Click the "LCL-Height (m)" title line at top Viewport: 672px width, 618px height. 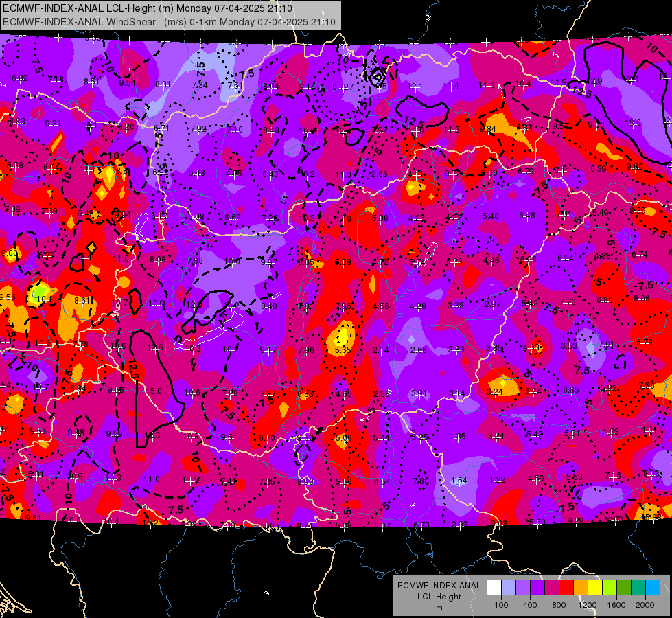148,8
